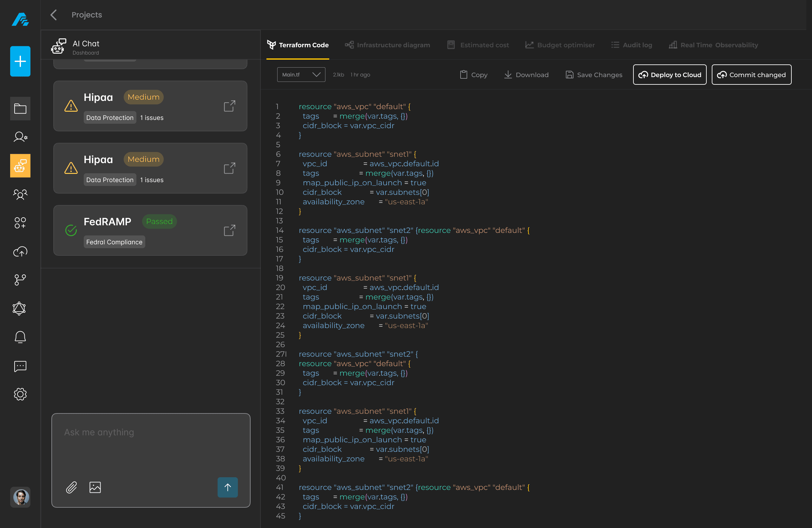Open the first Hipaa issue via external link icon

(229, 106)
